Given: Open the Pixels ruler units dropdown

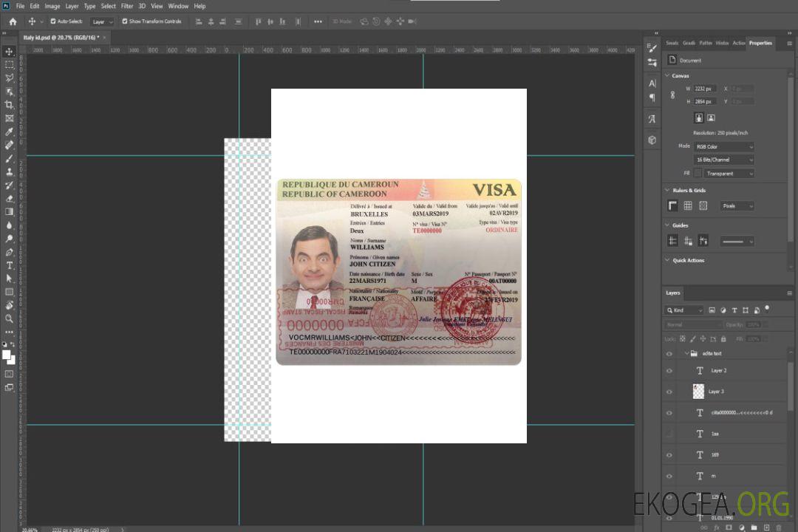Looking at the screenshot, I should [x=737, y=206].
